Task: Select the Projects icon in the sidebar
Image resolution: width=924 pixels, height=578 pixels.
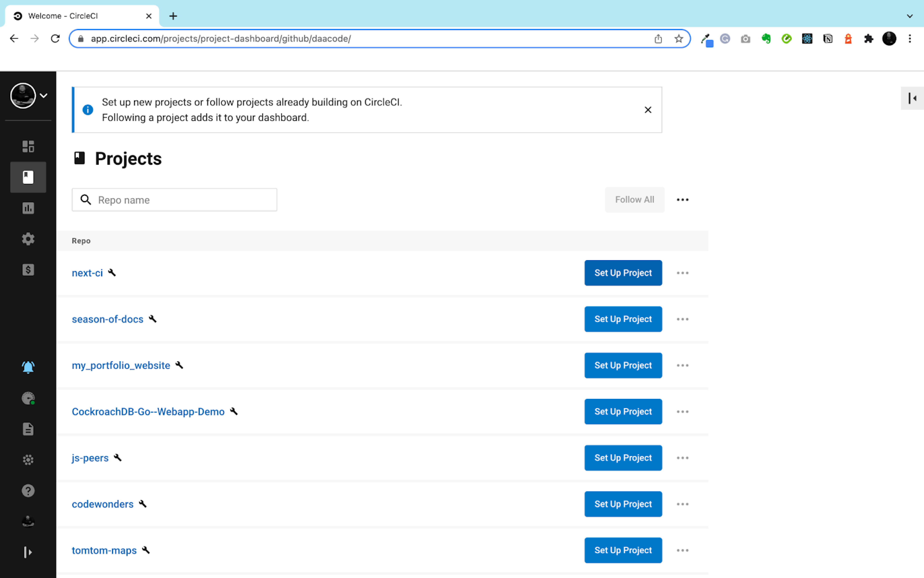Action: click(x=28, y=177)
